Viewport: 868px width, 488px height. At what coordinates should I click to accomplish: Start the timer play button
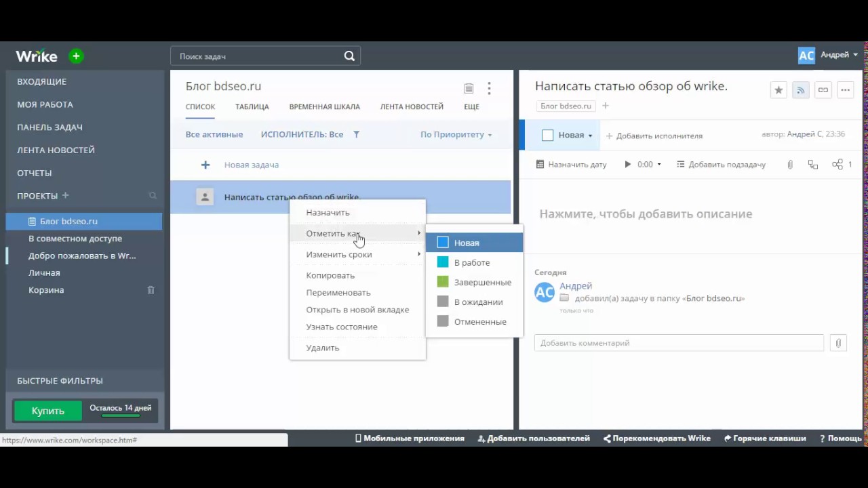click(628, 164)
